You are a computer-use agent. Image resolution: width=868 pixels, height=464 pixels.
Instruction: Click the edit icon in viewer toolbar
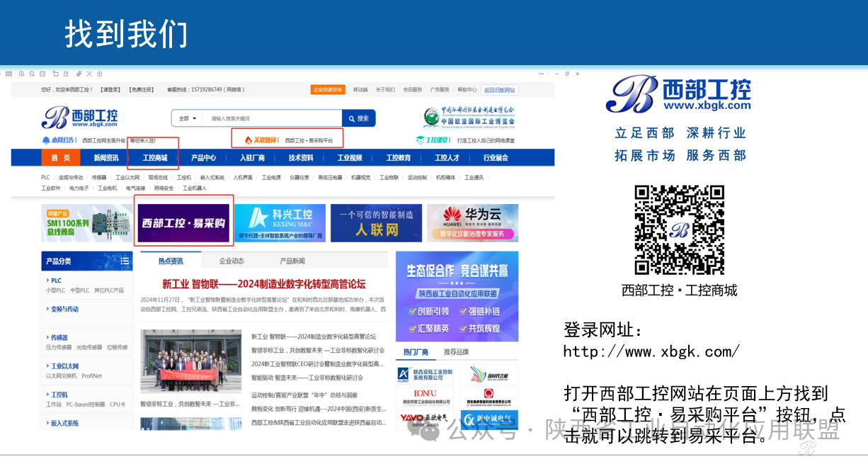pyautogui.click(x=66, y=74)
